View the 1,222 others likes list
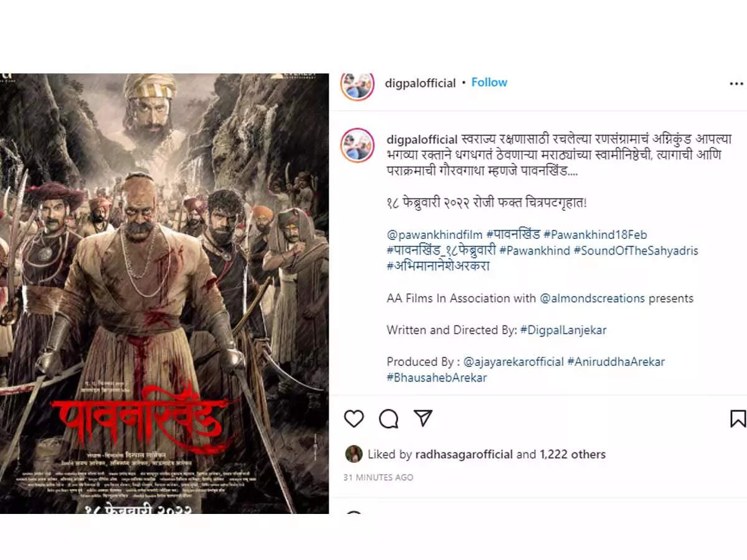 click(573, 454)
